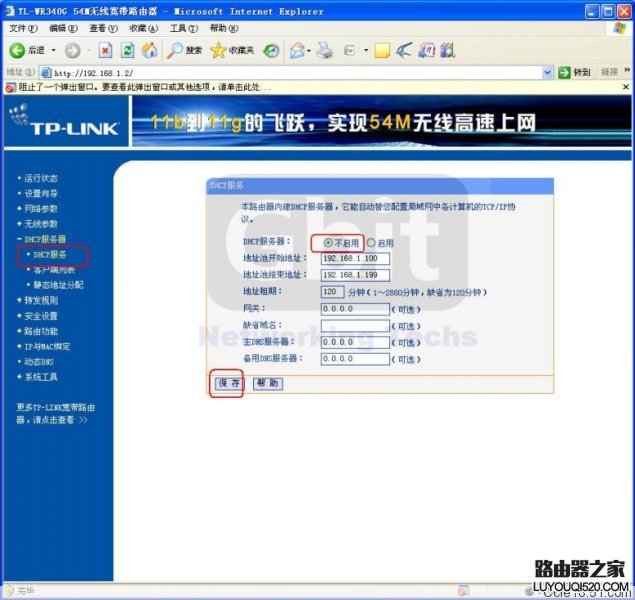Click the yellow note icon in toolbar
Image resolution: width=635 pixels, height=600 pixels.
382,51
